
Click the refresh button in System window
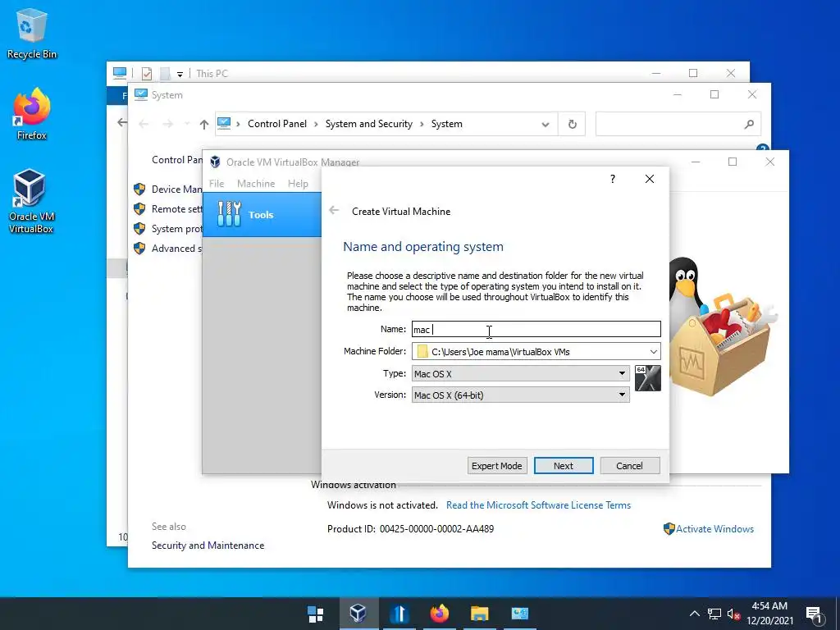coord(572,125)
